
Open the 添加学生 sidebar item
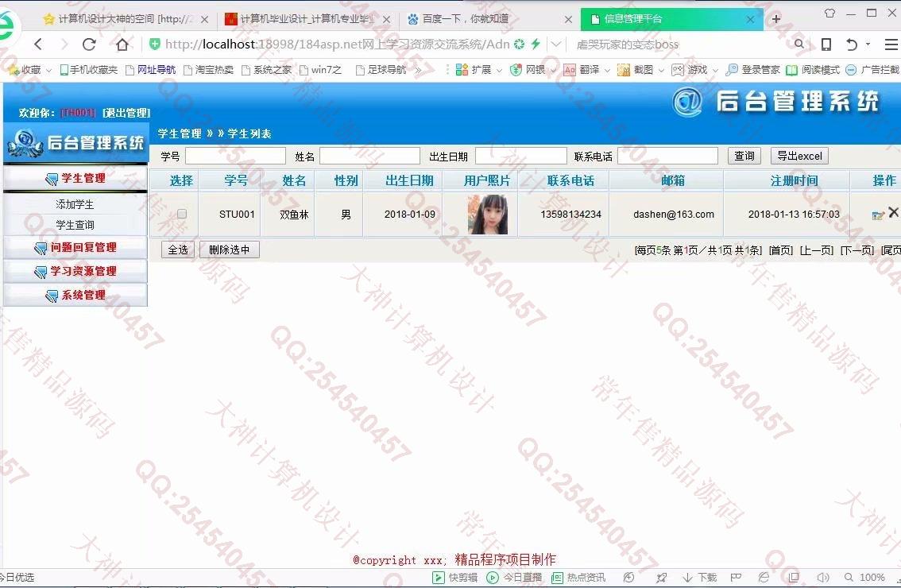click(x=75, y=204)
